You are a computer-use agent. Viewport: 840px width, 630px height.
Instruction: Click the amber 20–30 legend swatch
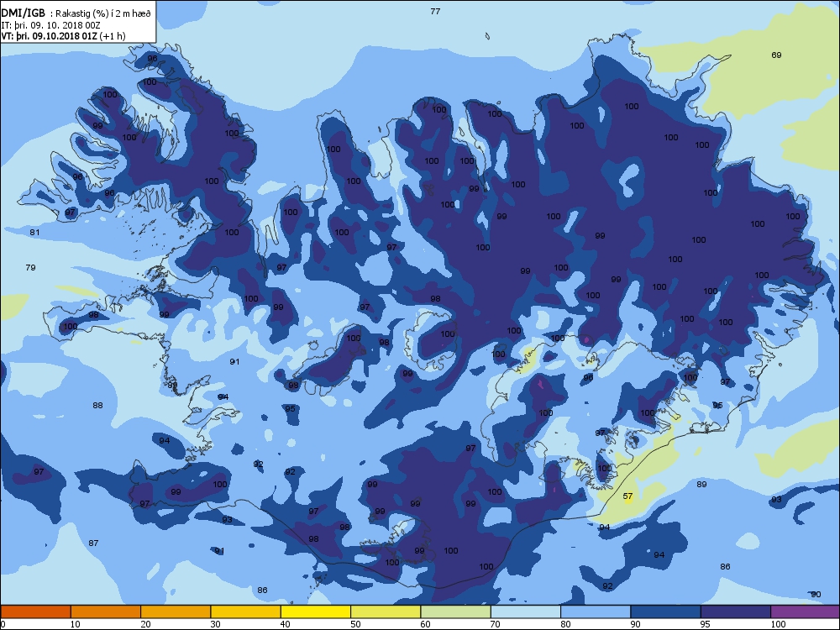coord(176,612)
